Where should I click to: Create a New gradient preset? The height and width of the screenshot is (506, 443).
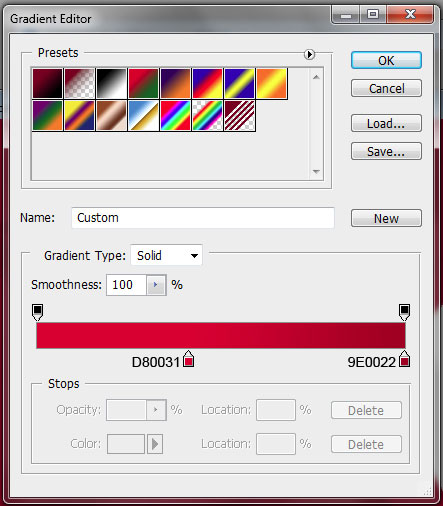[386, 218]
